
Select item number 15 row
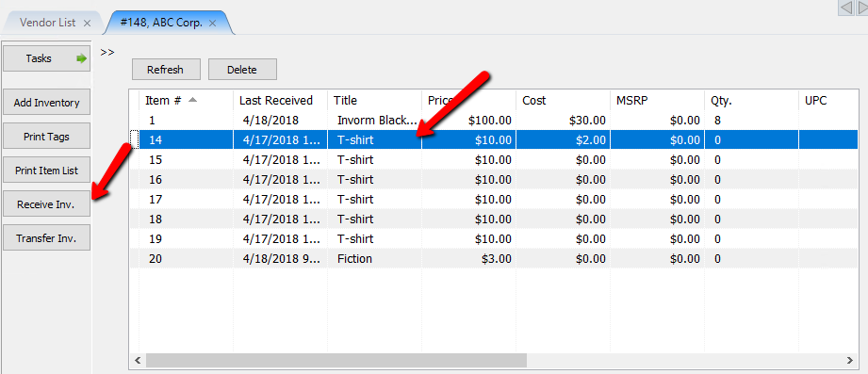coord(495,160)
